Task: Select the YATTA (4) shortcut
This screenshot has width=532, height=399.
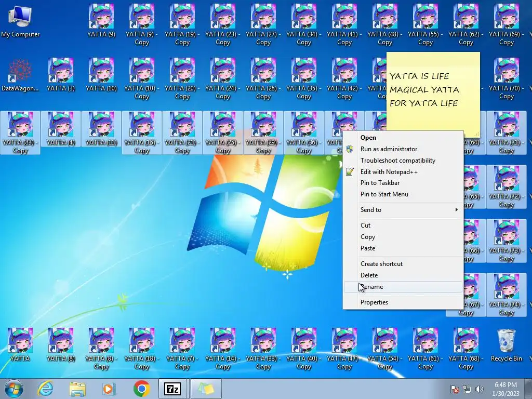Action: (61, 129)
